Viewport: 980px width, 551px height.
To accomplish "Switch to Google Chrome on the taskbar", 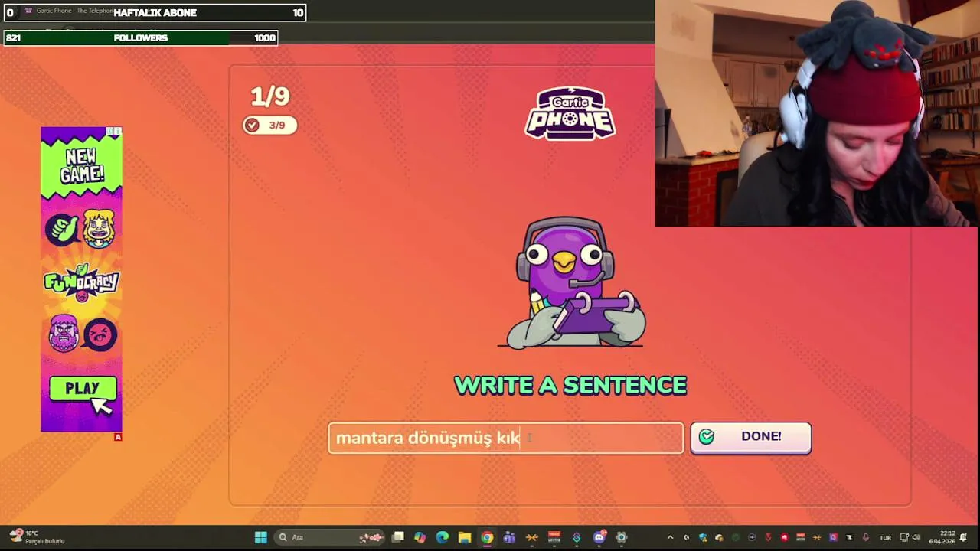I will pos(487,537).
